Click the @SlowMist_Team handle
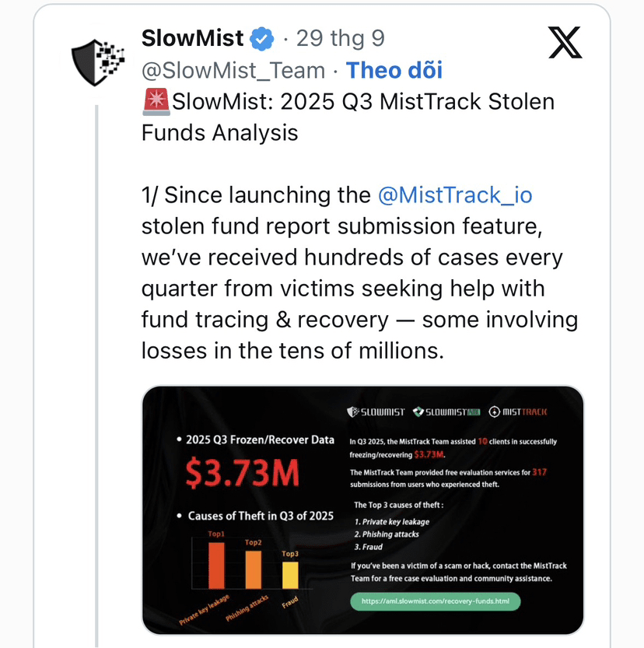The image size is (644, 648). point(233,70)
